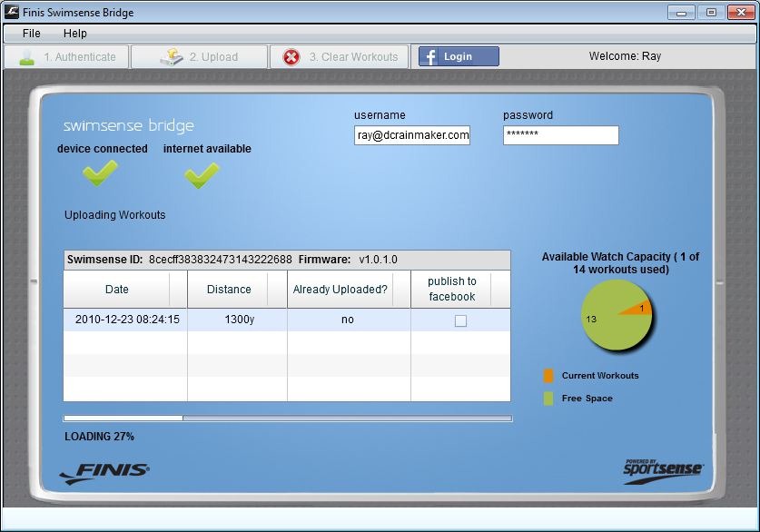Click the upload loading progress bar
760x532 pixels.
pyautogui.click(x=288, y=419)
